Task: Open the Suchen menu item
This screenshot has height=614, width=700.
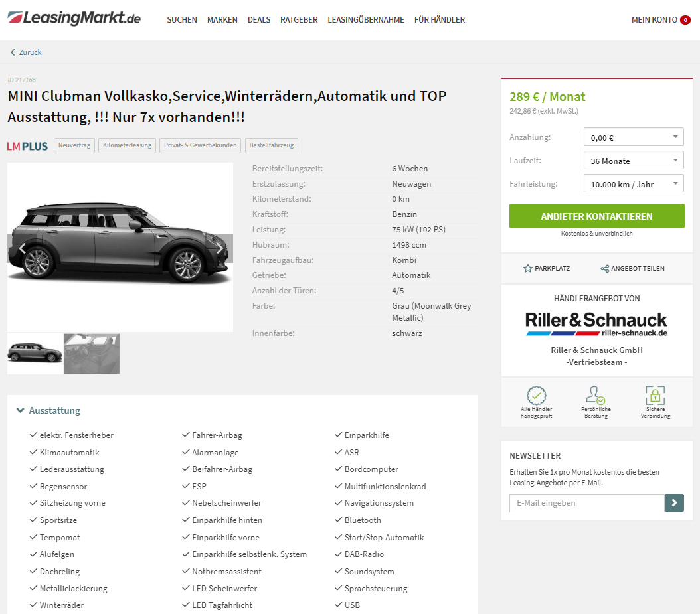Action: coord(182,20)
